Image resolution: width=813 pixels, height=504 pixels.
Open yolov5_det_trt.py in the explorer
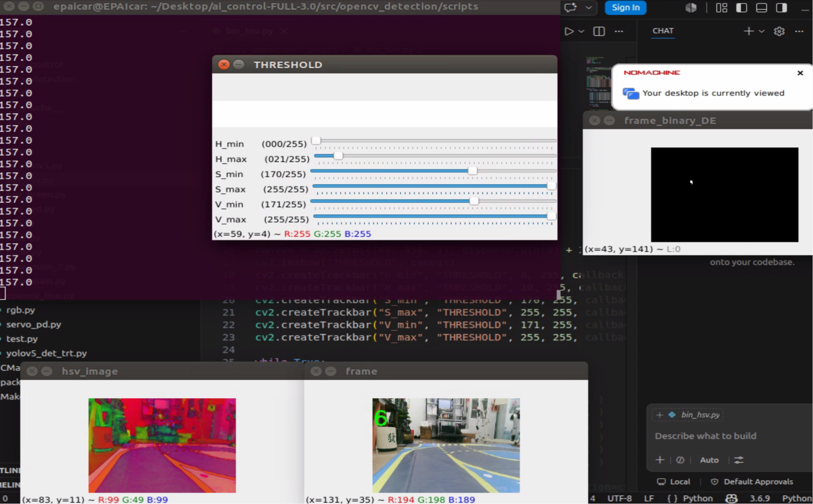[46, 353]
